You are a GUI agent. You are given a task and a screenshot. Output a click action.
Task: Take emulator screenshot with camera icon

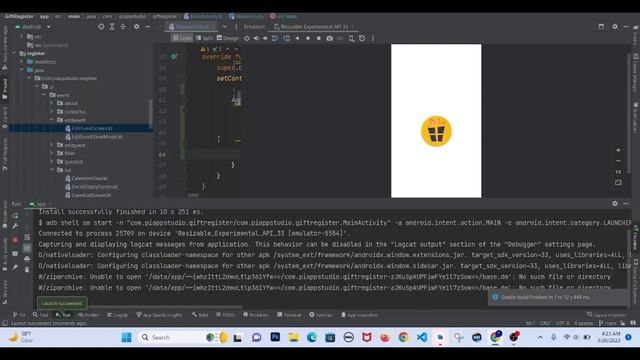coord(329,38)
